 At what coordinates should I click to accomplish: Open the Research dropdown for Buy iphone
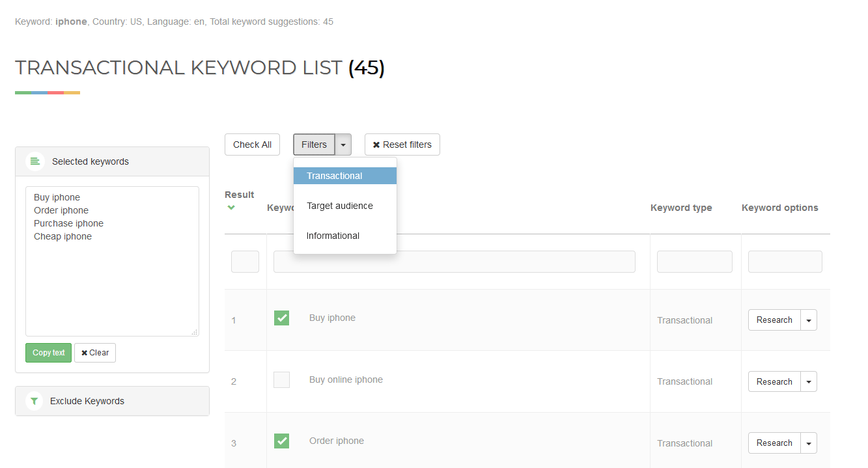808,320
